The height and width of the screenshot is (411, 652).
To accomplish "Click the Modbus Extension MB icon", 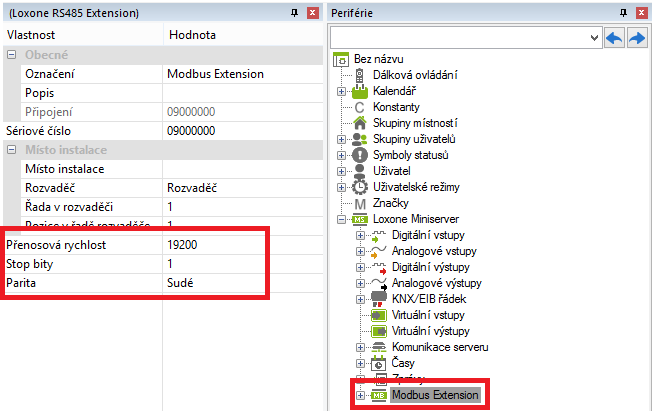I will (378, 395).
